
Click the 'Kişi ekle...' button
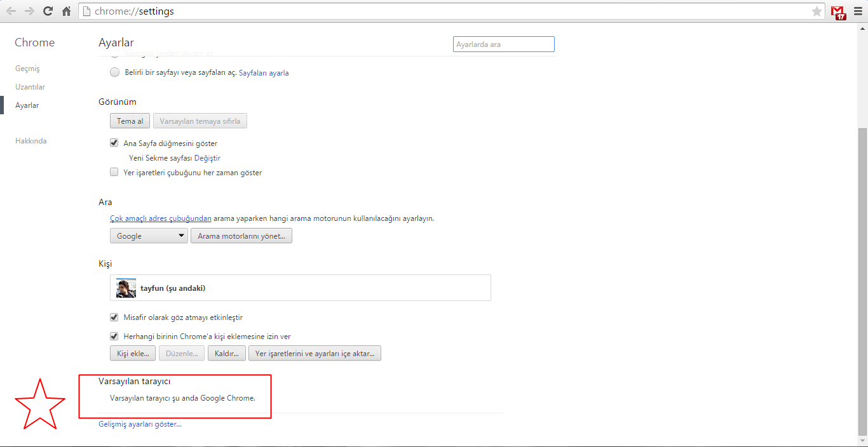133,354
